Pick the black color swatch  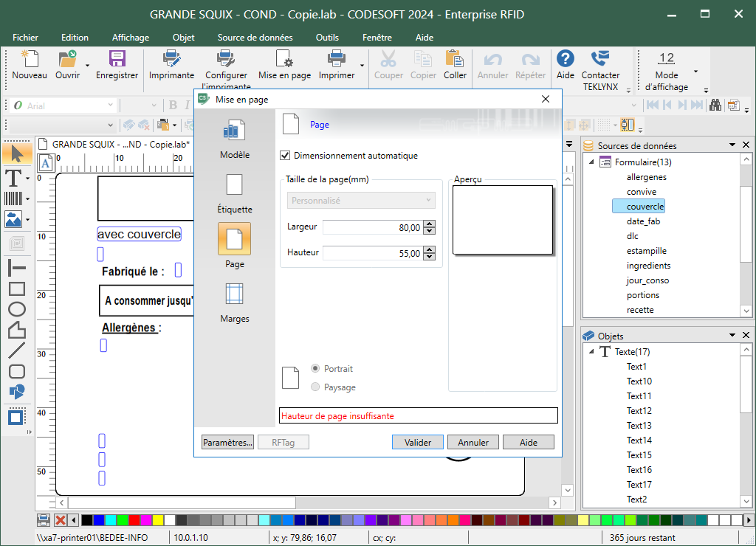click(x=87, y=520)
